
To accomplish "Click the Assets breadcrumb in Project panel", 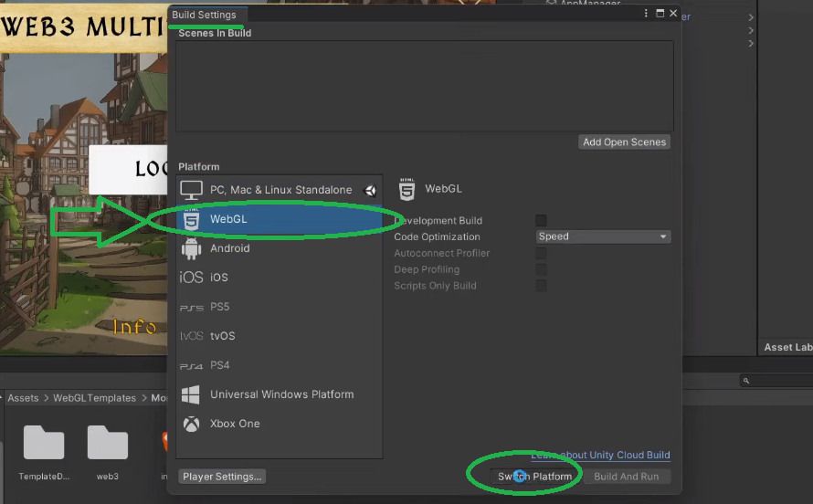I will [23, 398].
